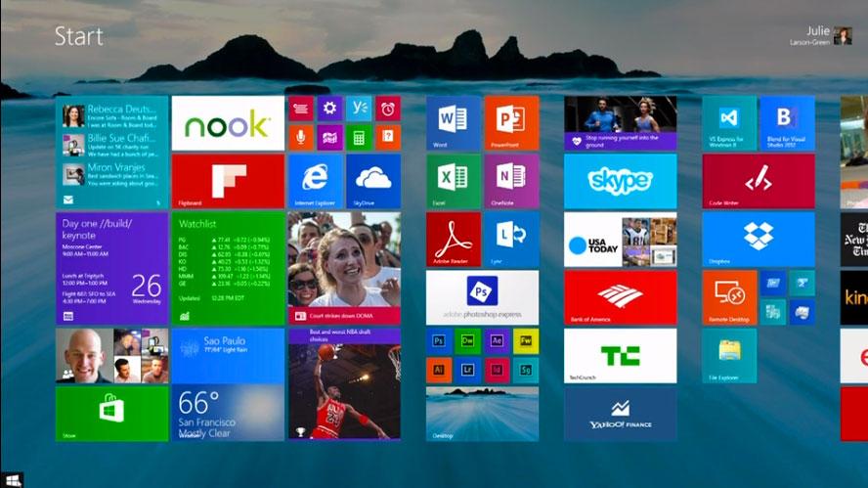Open the Windows Store tile

(111, 414)
